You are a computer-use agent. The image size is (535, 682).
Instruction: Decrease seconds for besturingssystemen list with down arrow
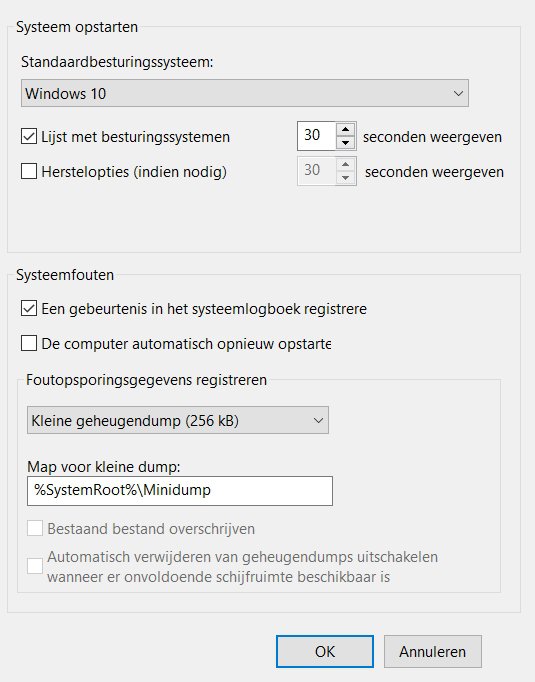(345, 143)
